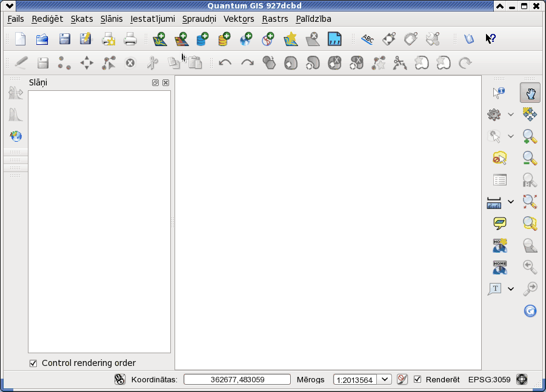Add PostGIS layer database icon
Viewport: 546px width, 392px height.
(x=202, y=39)
